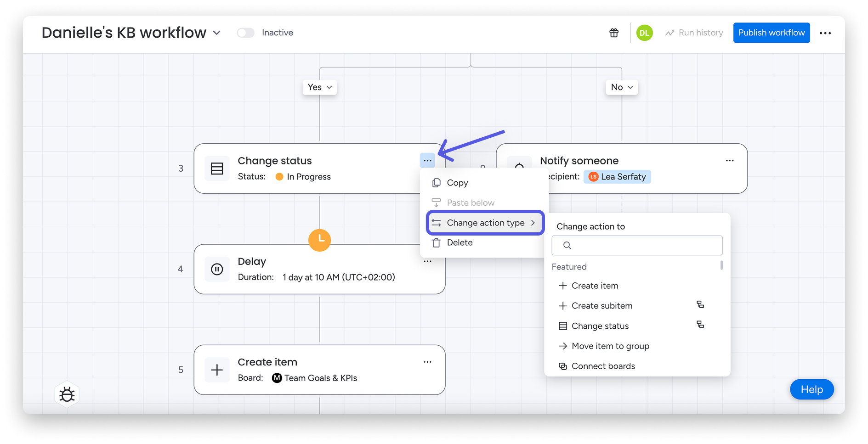Open the three-dot menu on Notify someone step

[730, 161]
